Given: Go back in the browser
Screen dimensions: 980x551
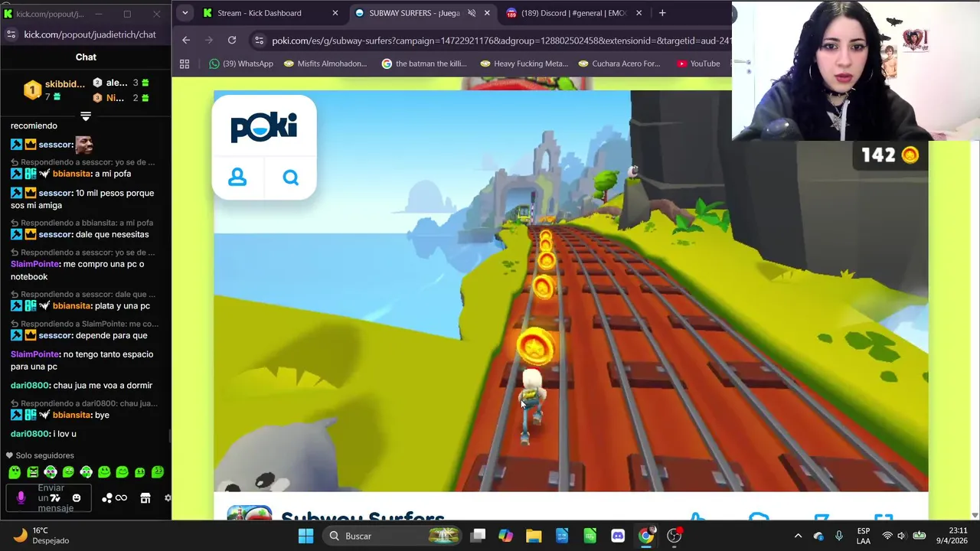Looking at the screenshot, I should pyautogui.click(x=186, y=40).
